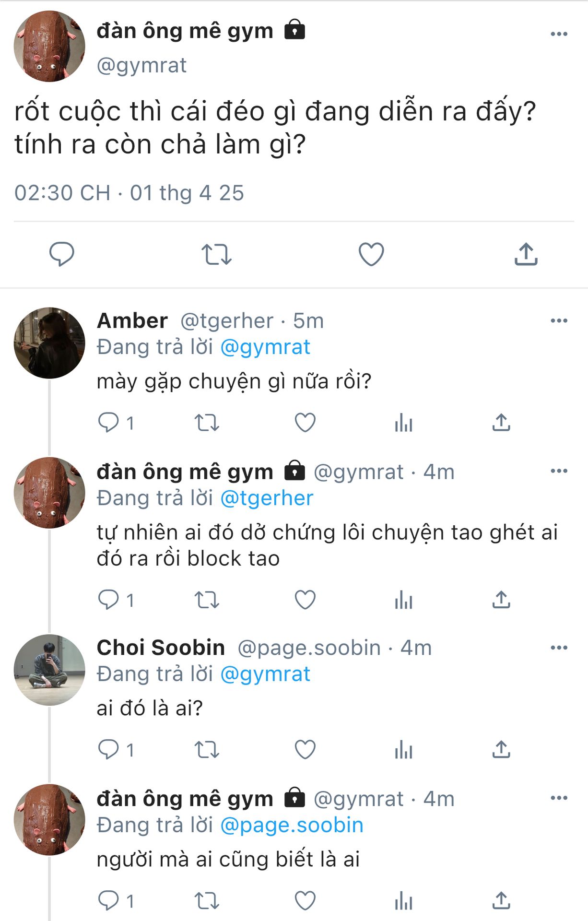Share the main tweet
588x921 pixels.
tap(526, 254)
